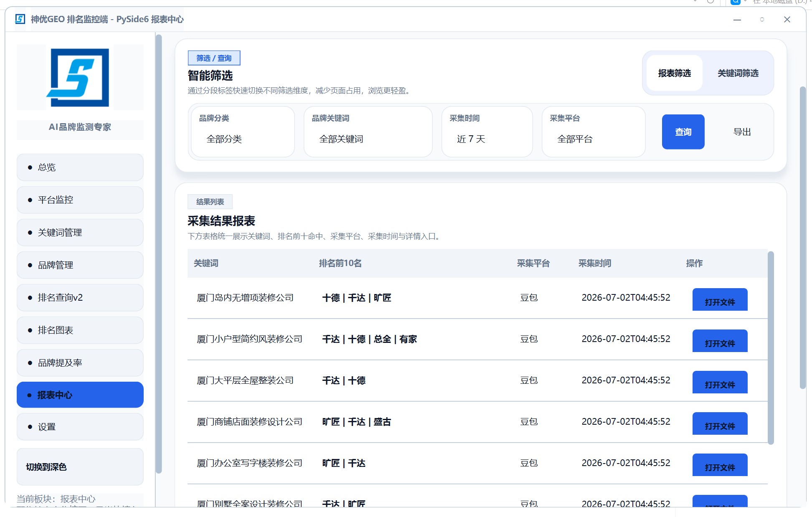Click the 结果列表 tag label
This screenshot has width=812, height=517.
(x=210, y=202)
